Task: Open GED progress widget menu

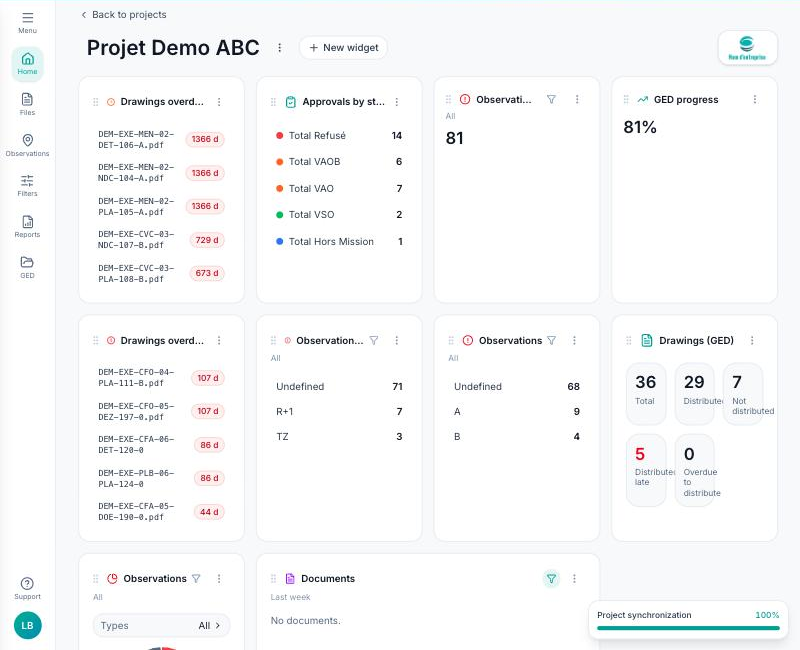Action: [755, 99]
